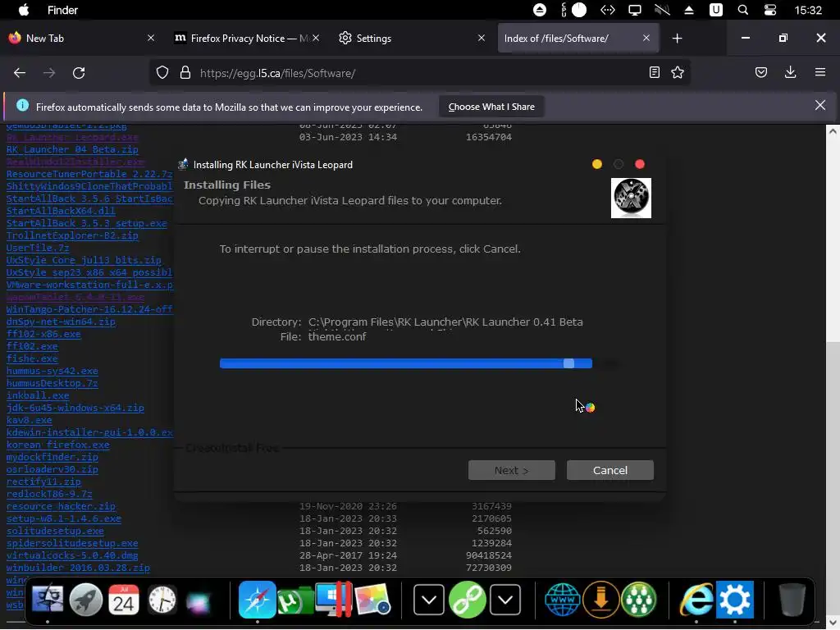This screenshot has height=630, width=840.
Task: Expand the dock chevron left of the chain icon
Action: (428, 600)
